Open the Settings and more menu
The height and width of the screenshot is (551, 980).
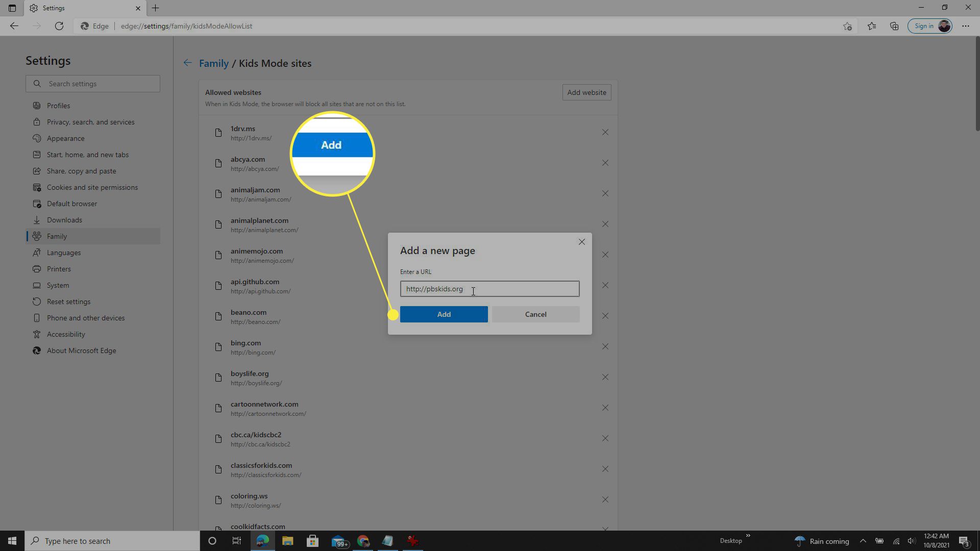[966, 26]
